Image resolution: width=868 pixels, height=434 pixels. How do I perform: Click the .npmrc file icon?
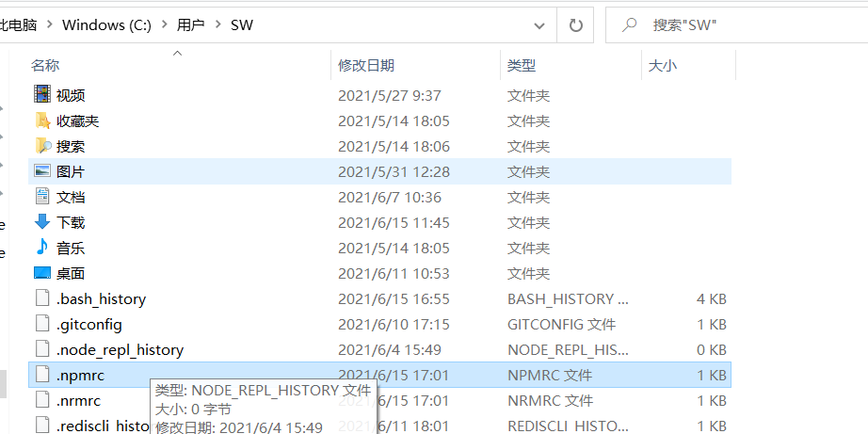pyautogui.click(x=42, y=375)
